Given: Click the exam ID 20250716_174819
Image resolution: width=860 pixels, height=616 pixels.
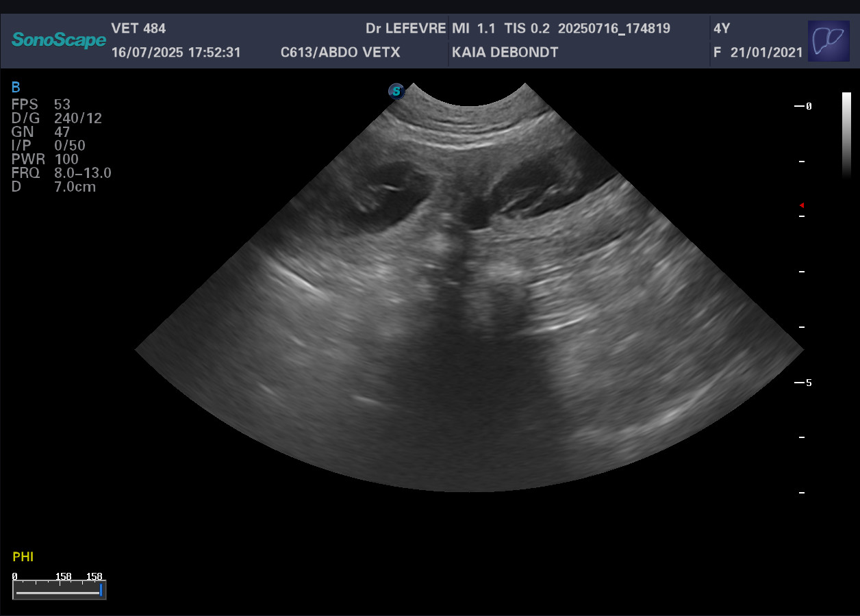Looking at the screenshot, I should (614, 29).
